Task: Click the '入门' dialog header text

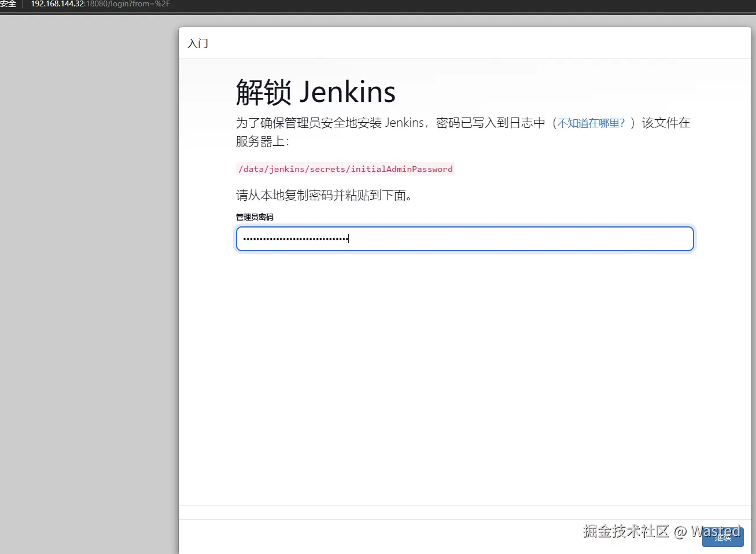Action: tap(198, 43)
